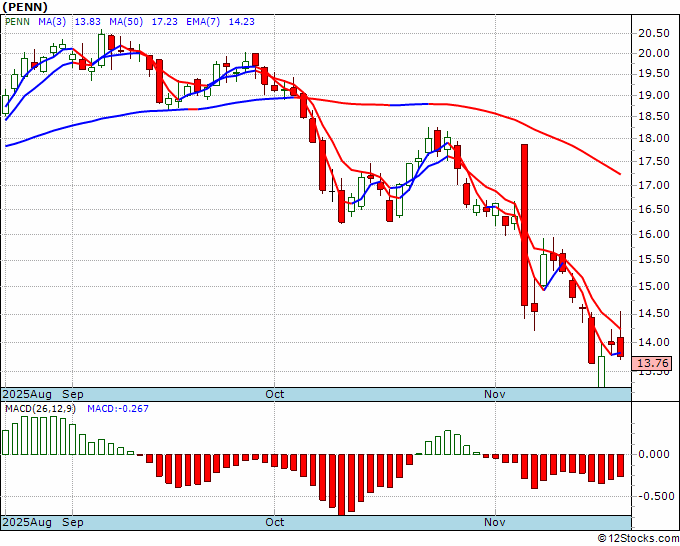Image resolution: width=680 pixels, height=546 pixels.
Task: Click the 17.23 MA(50) value
Action: pyautogui.click(x=164, y=21)
